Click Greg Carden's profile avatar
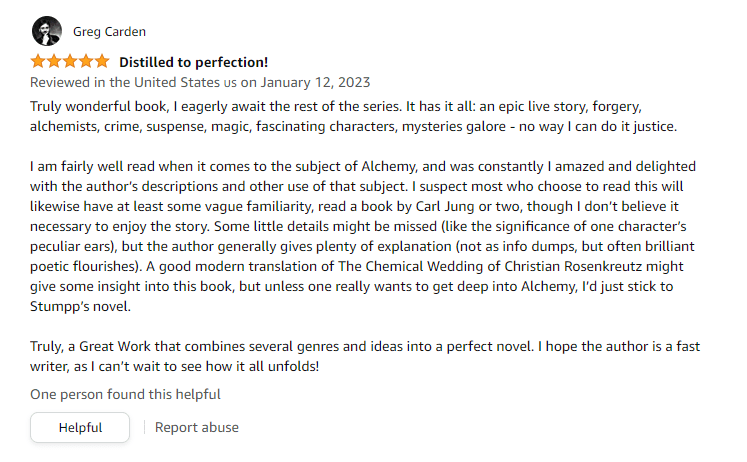The image size is (747, 462). point(46,31)
